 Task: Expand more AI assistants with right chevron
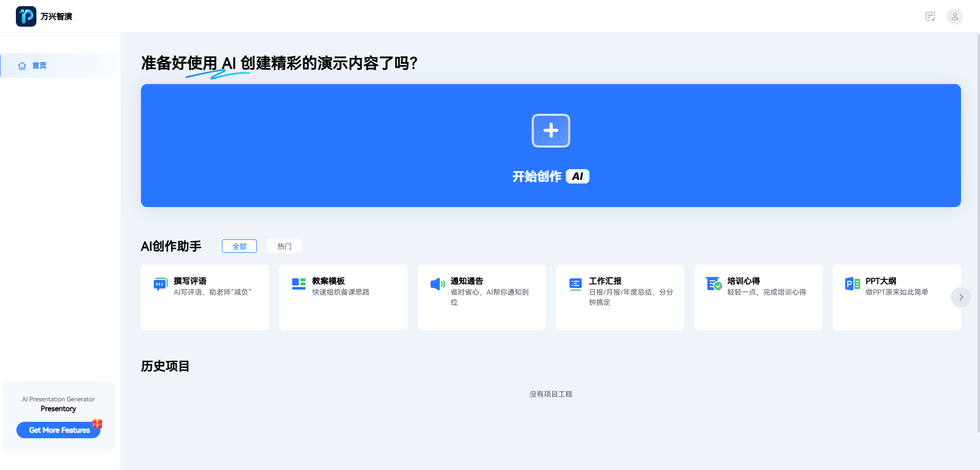[x=961, y=297]
